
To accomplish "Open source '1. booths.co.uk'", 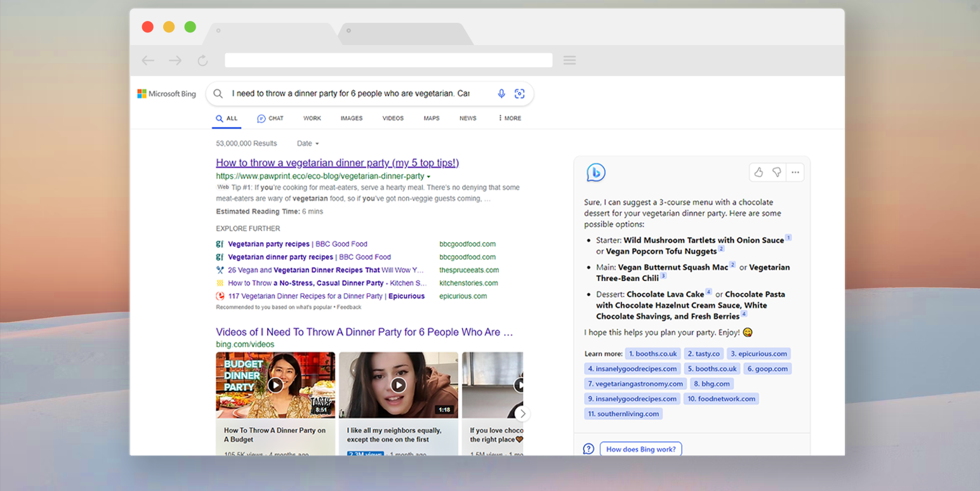I will click(653, 354).
